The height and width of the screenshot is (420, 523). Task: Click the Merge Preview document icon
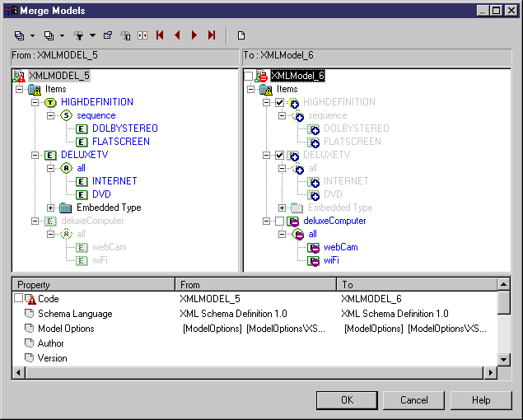[241, 35]
